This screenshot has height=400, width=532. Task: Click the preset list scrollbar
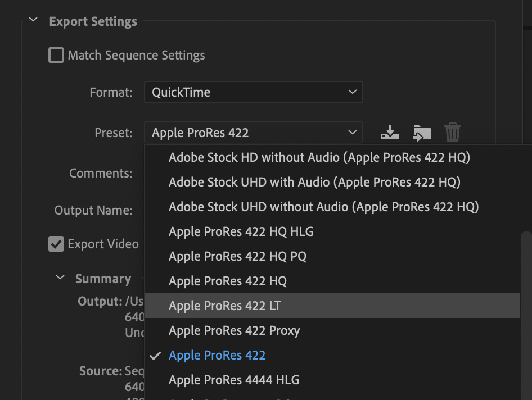click(526, 315)
